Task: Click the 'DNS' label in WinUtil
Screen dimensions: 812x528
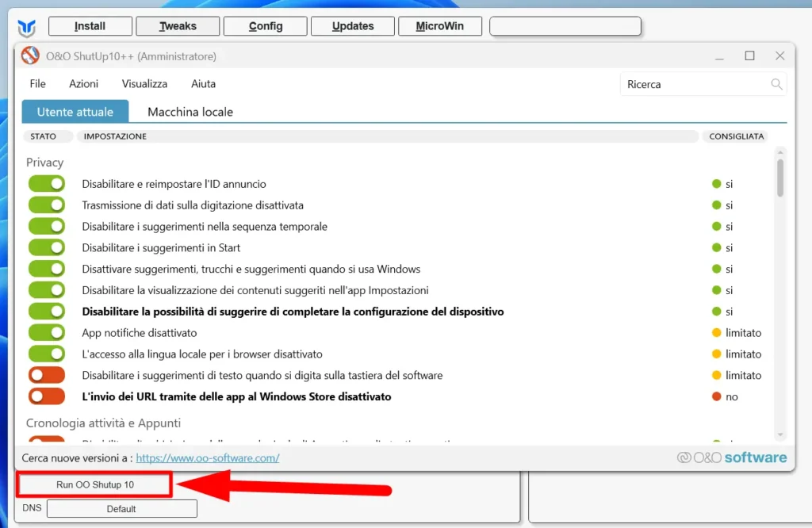Action: [32, 508]
